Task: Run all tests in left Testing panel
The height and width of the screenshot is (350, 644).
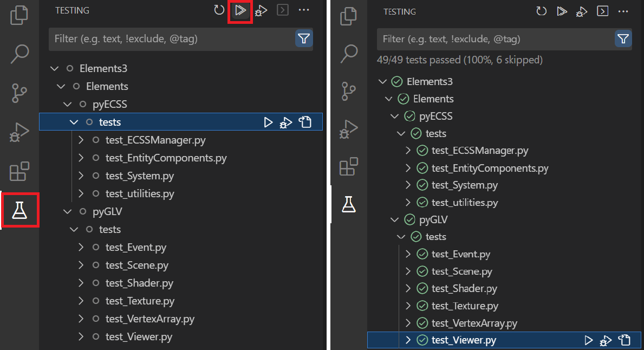Action: (240, 10)
